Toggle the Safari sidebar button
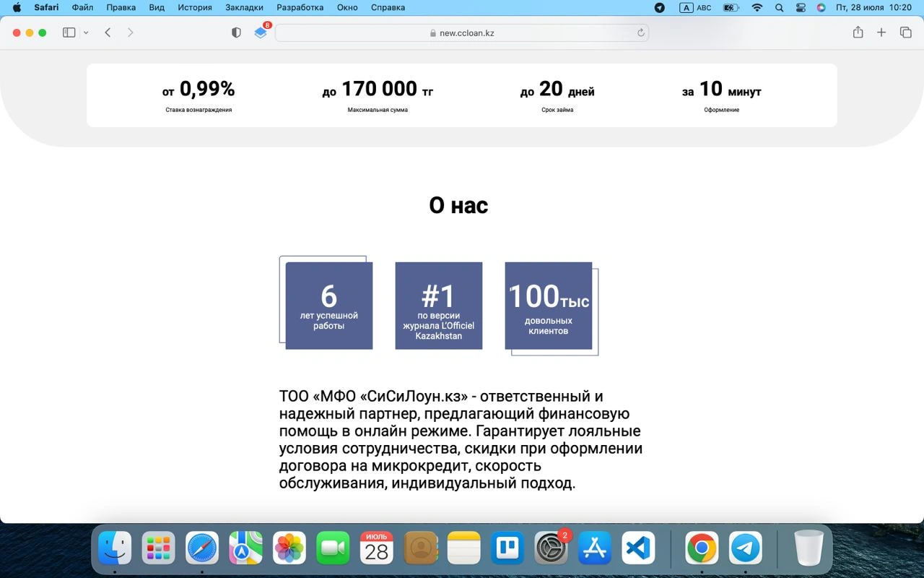This screenshot has height=578, width=924. [69, 33]
